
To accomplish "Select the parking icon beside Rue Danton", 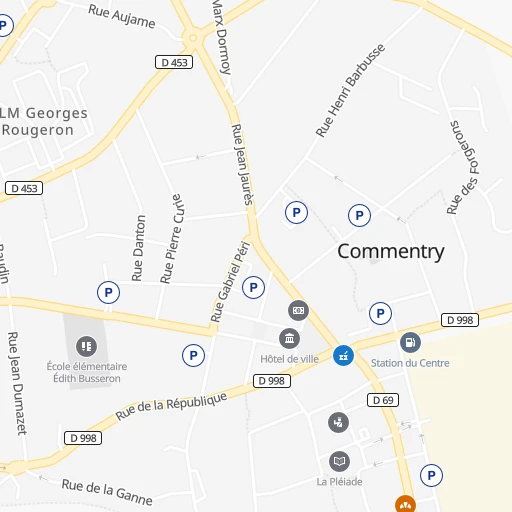I will [108, 292].
